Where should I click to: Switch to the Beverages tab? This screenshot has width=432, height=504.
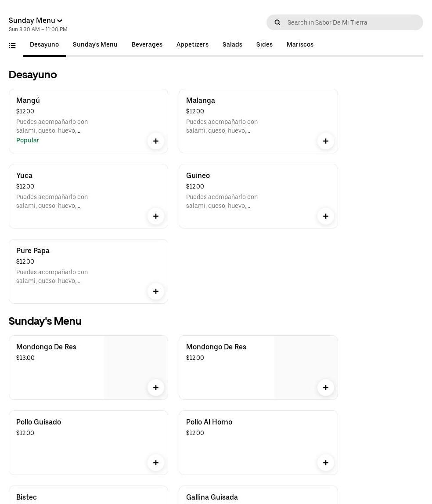[x=147, y=45]
